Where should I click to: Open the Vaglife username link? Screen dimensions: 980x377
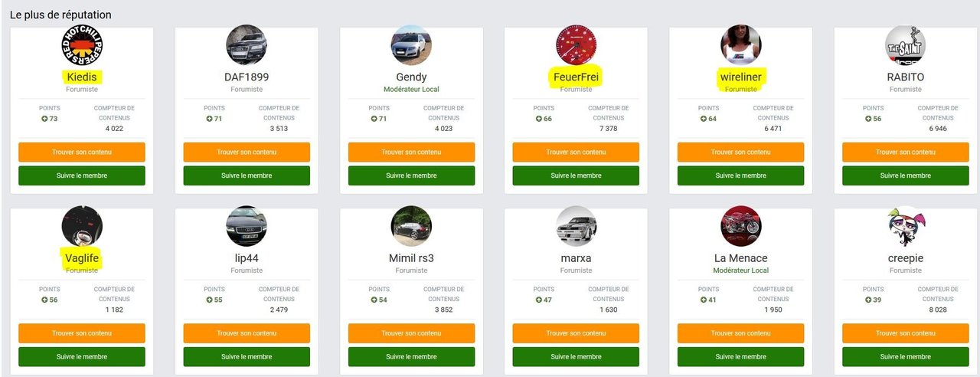coord(82,258)
